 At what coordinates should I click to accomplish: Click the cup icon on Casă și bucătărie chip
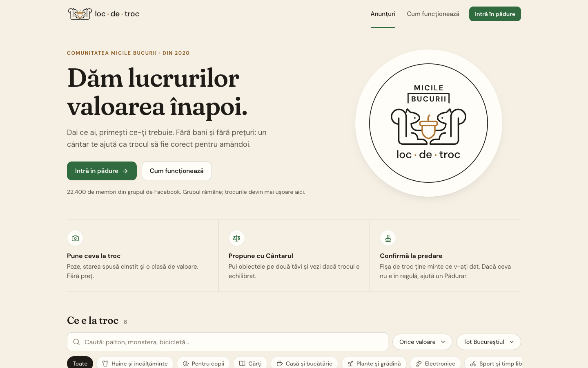pyautogui.click(x=280, y=364)
